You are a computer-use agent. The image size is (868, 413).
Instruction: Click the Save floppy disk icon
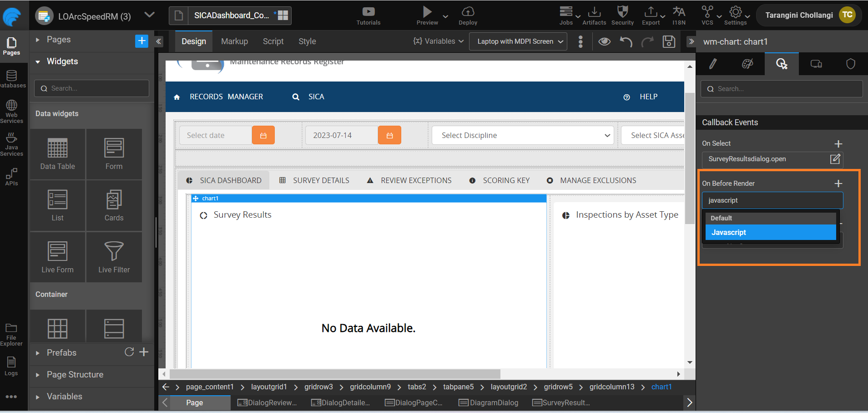668,41
